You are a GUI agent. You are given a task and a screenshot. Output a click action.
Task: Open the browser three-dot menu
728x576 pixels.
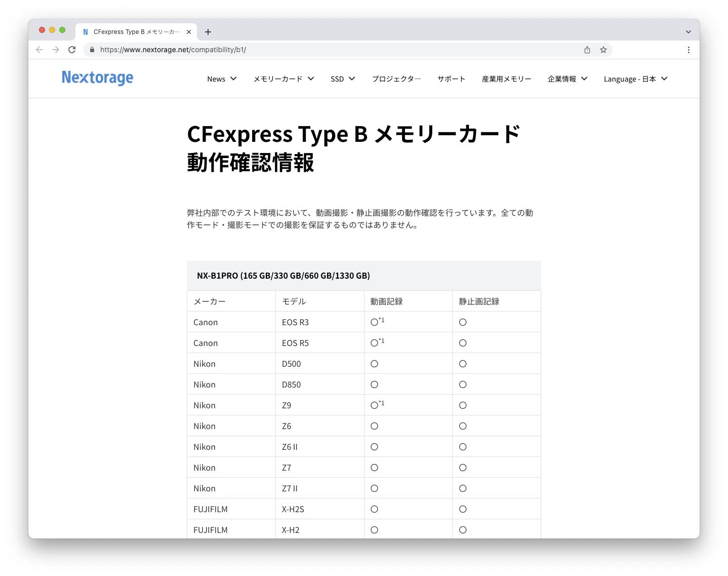pos(689,50)
